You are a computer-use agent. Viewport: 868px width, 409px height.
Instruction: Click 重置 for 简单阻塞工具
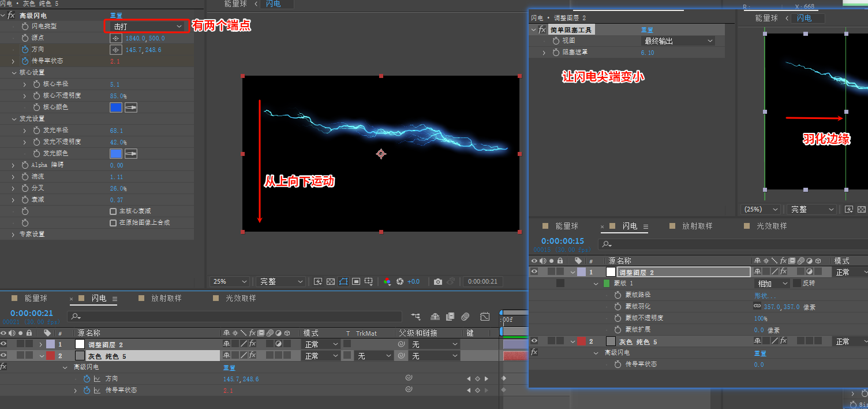647,29
